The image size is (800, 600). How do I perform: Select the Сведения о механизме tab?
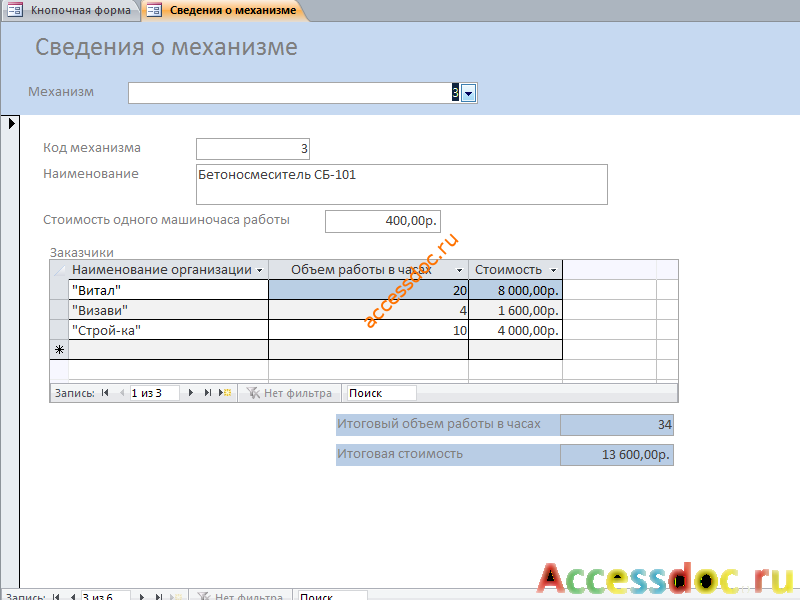tap(224, 10)
